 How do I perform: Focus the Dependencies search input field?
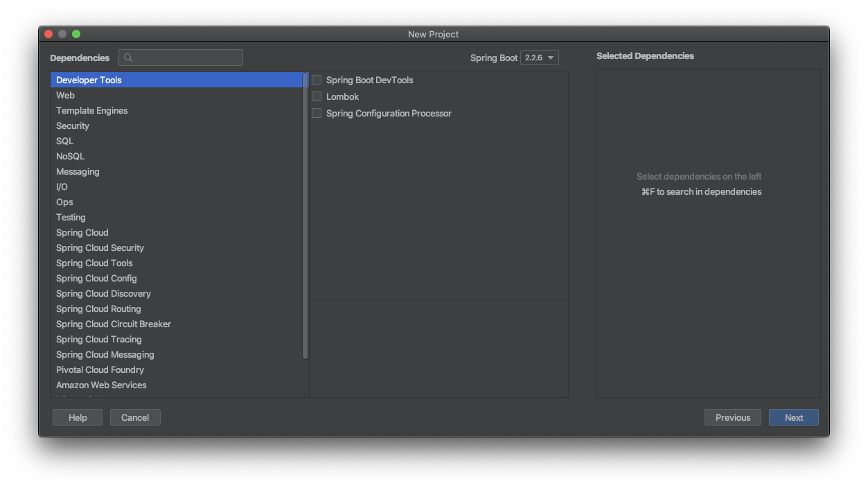(181, 58)
